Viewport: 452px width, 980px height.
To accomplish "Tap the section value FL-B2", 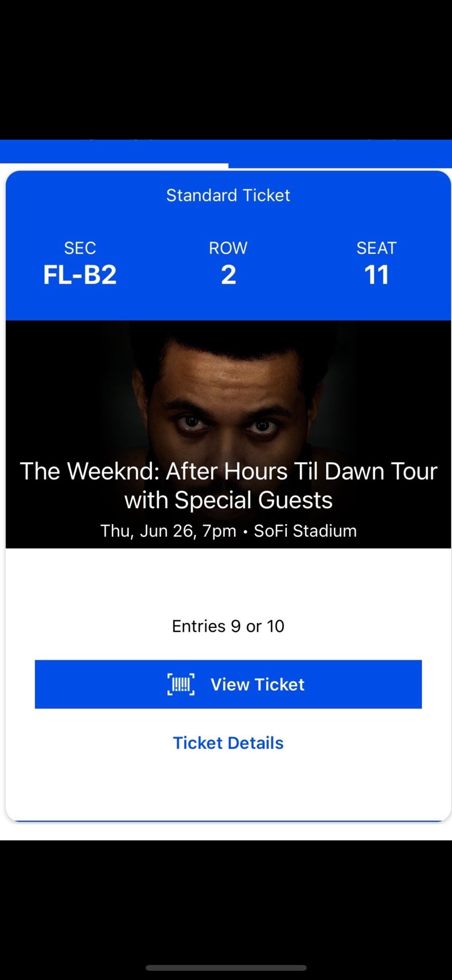I will point(80,275).
